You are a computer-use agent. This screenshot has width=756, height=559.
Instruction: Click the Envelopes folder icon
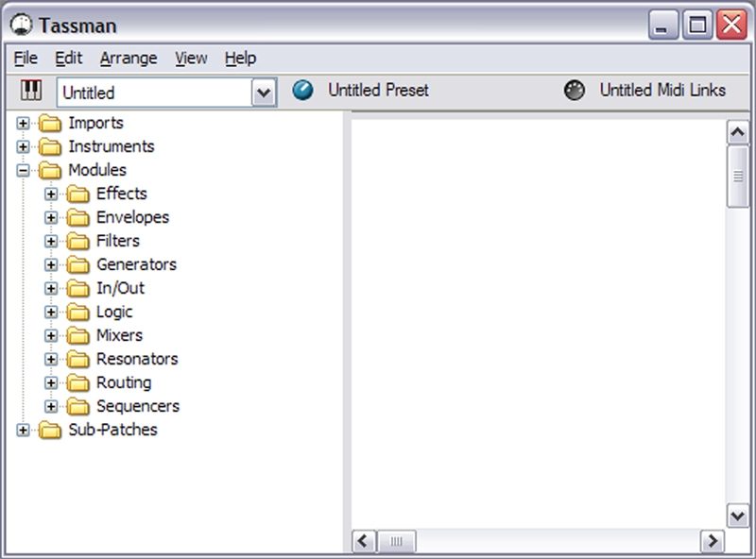pos(78,218)
